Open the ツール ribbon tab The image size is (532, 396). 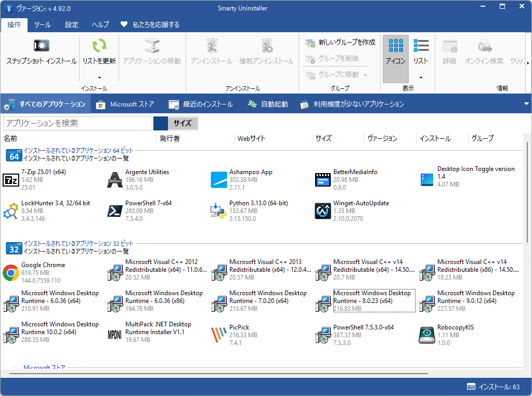click(43, 24)
